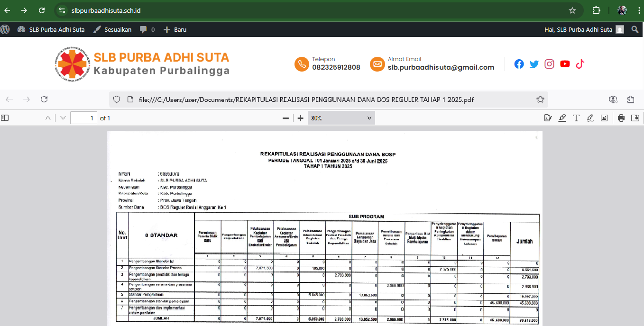Open SLB Purba Adhi Suta dashboard menu
This screenshot has height=326, width=644.
pyautogui.click(x=51, y=29)
